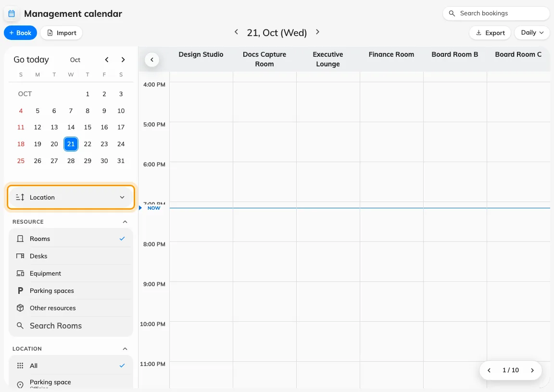Click the Finance Room column header

(391, 54)
